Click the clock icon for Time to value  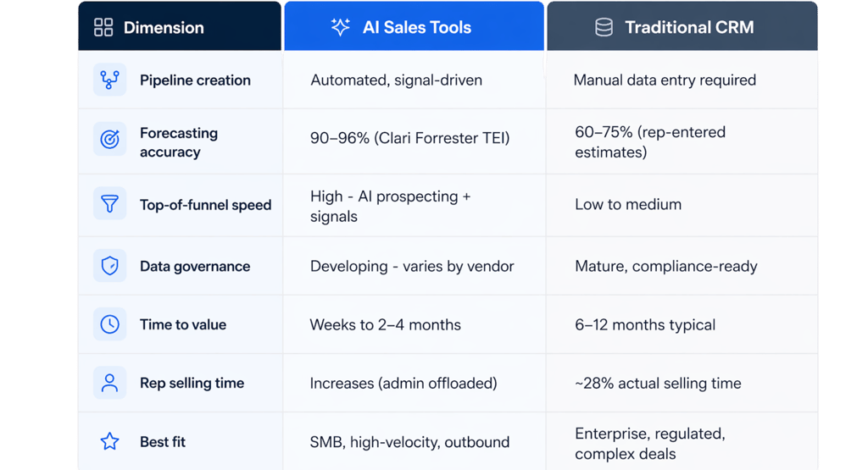109,324
